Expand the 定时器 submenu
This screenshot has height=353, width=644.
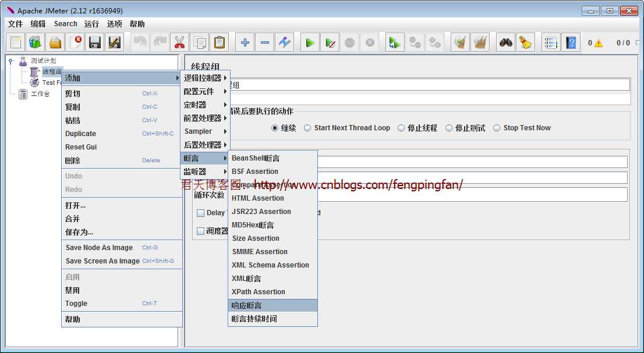coord(205,105)
